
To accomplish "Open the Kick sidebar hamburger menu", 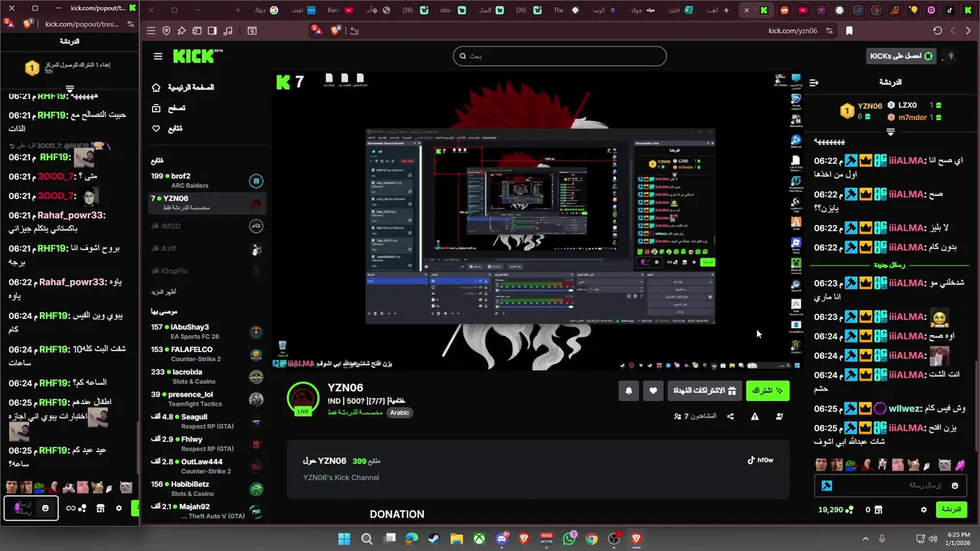I will pos(158,56).
